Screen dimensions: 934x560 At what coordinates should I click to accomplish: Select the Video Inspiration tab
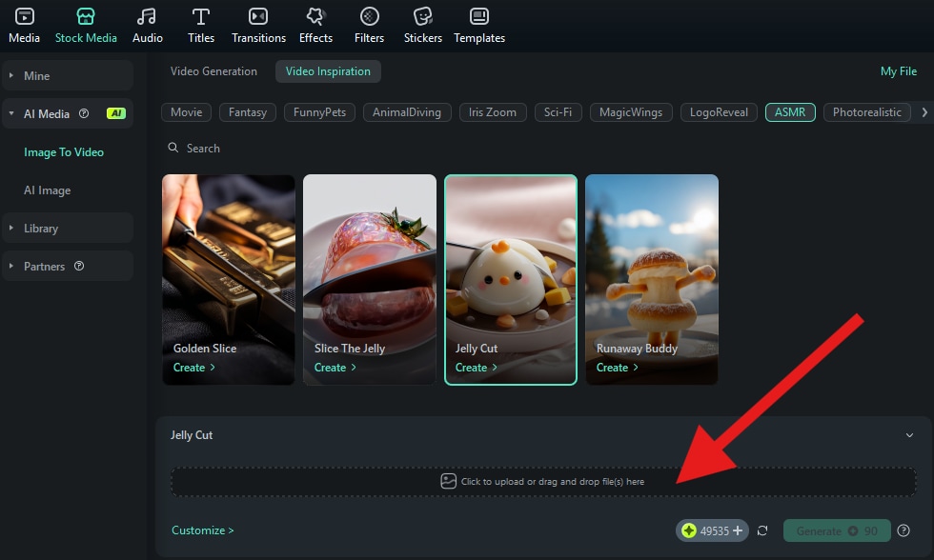point(328,71)
